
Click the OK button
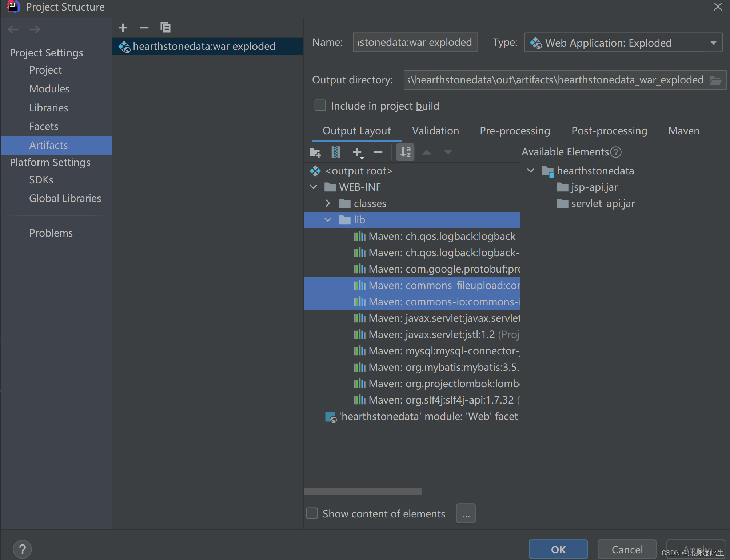pos(558,549)
